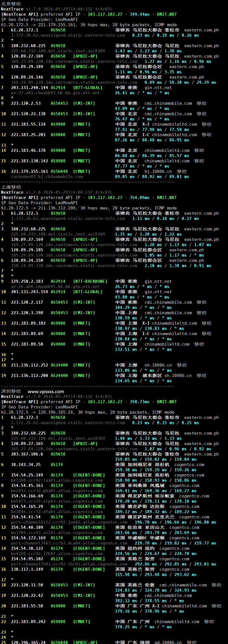Select IP address 223.120.22.138
This screenshot has height=644, width=228.
pyautogui.click(x=28, y=114)
